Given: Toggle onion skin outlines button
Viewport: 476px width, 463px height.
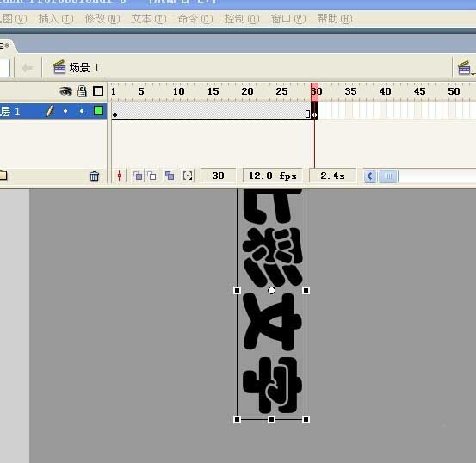Looking at the screenshot, I should pos(151,176).
